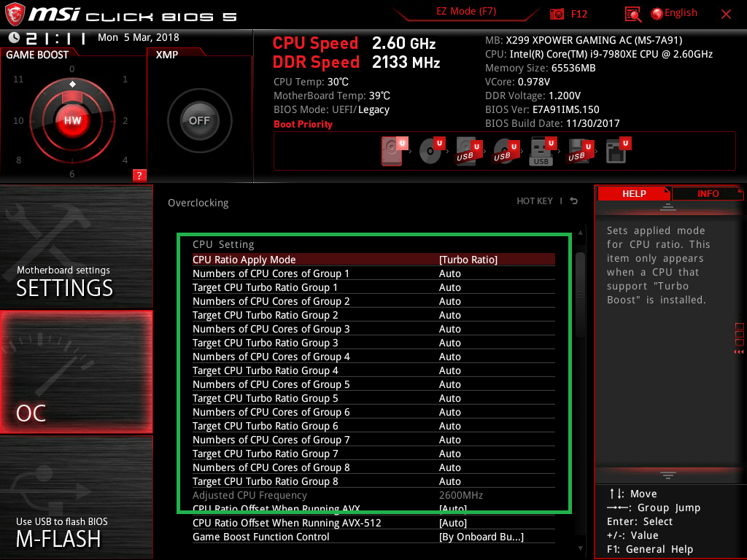
Task: Select Target CPU Turbo Ratio Group 4
Action: point(373,370)
